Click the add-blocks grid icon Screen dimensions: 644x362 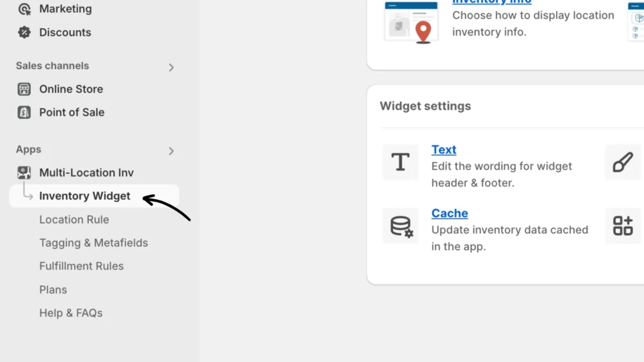[623, 226]
